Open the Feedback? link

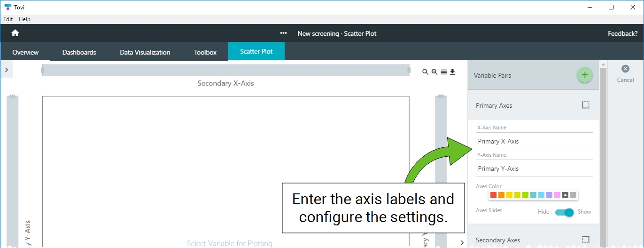(x=622, y=33)
